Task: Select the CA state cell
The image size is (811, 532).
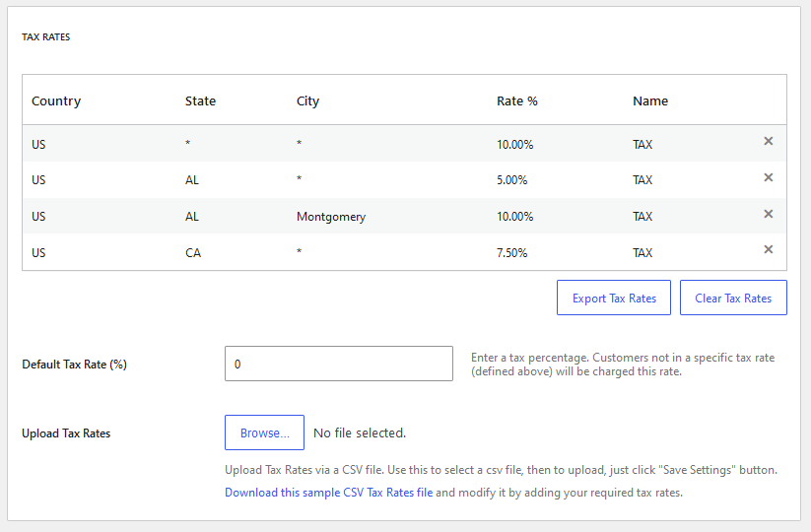Action: (193, 253)
